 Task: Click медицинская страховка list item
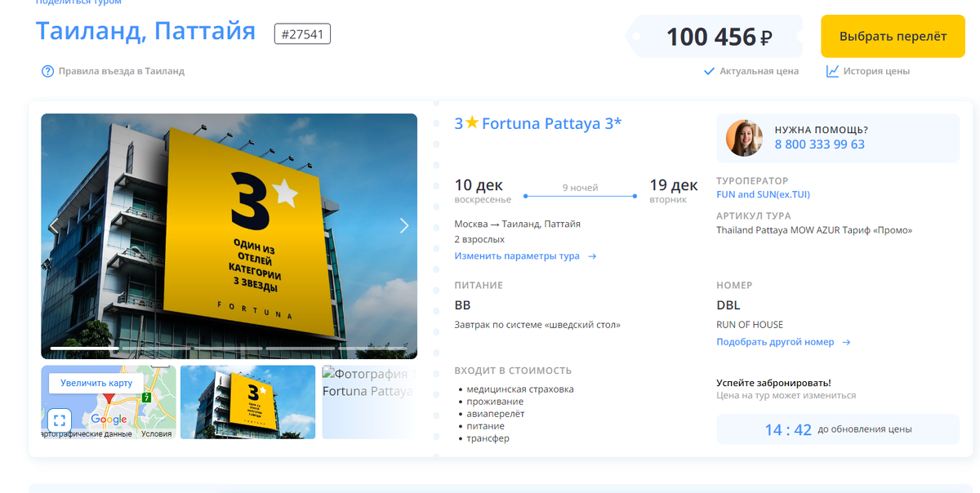click(520, 389)
